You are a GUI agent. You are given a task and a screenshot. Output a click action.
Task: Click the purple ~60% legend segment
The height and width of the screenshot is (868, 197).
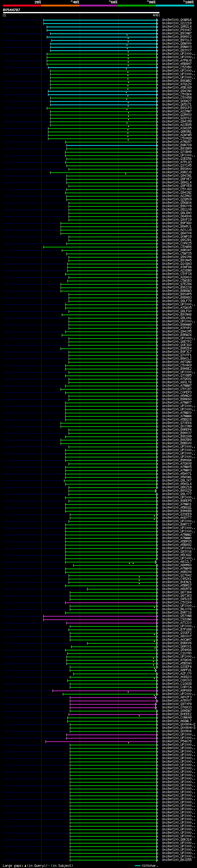tap(99, 6)
